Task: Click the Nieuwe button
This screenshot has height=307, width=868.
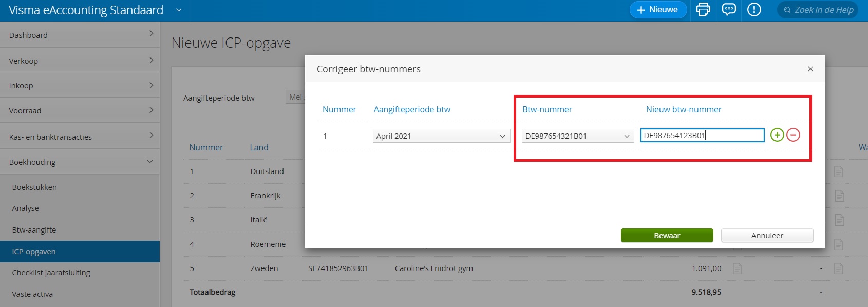Action: (x=658, y=10)
